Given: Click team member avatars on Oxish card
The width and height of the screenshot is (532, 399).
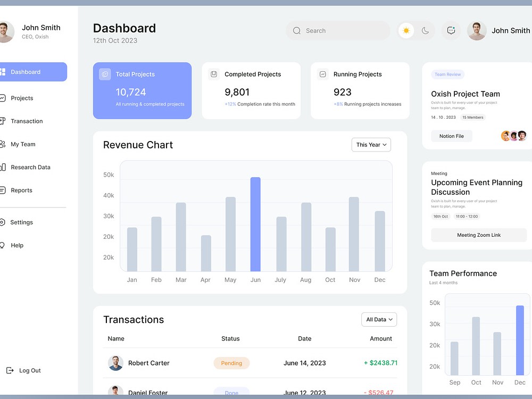Looking at the screenshot, I should pyautogui.click(x=514, y=136).
